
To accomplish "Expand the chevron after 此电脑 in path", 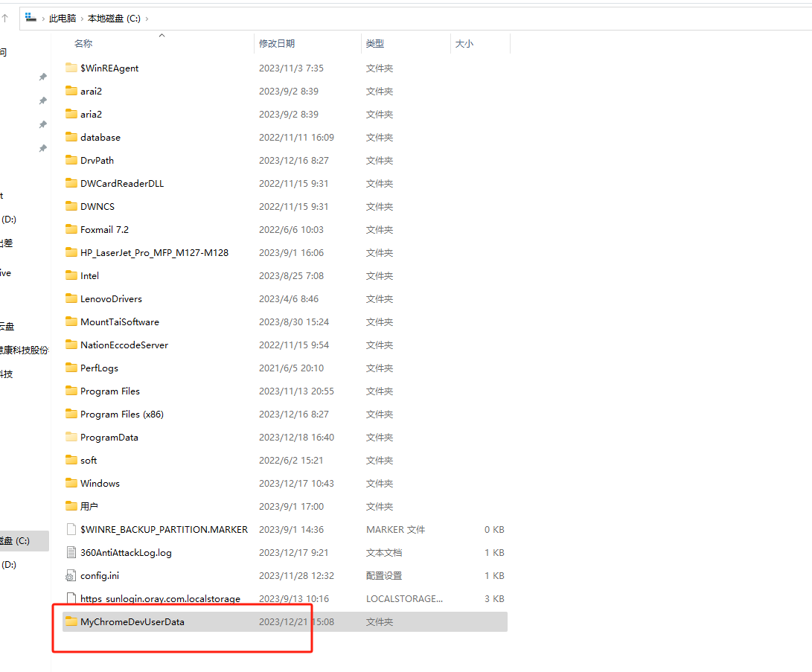I will tap(82, 18).
